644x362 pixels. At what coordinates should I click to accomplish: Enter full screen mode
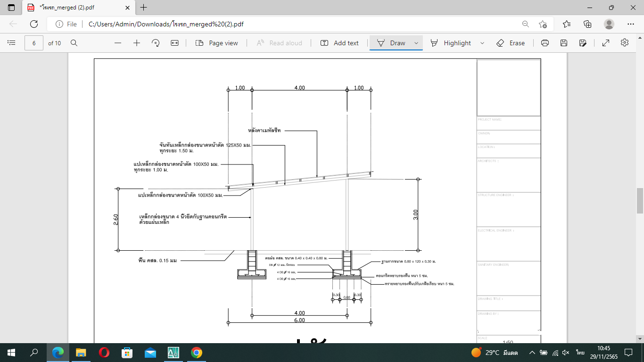pos(606,43)
